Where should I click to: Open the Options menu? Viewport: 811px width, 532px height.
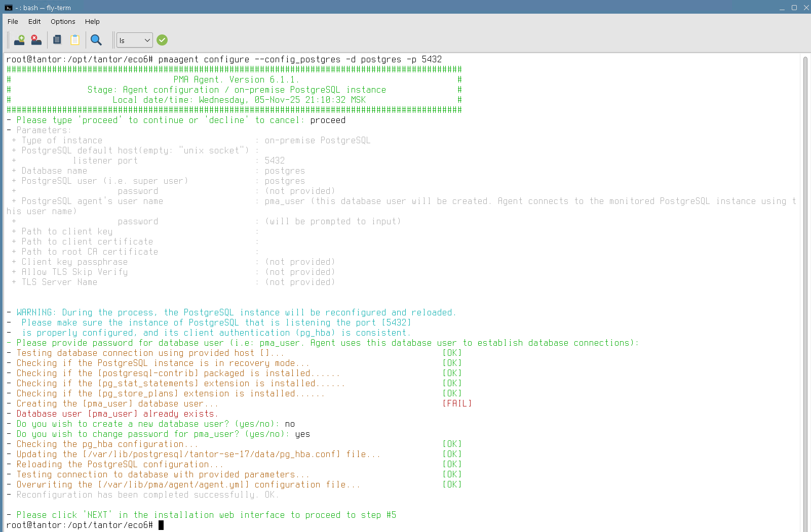pyautogui.click(x=63, y=21)
